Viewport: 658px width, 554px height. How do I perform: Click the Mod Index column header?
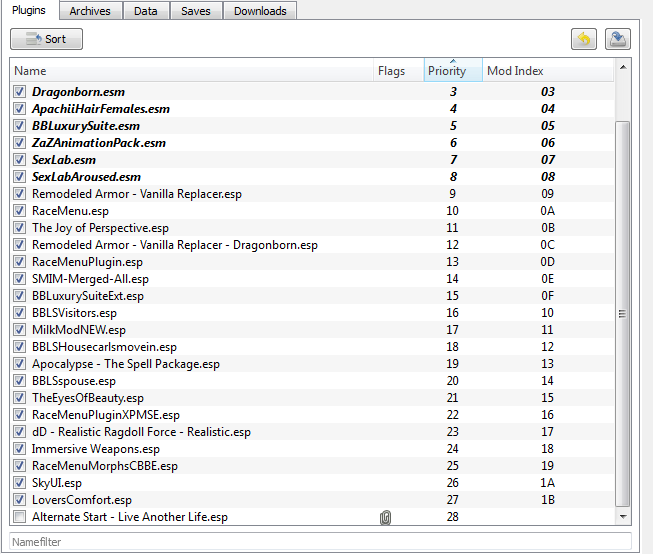point(548,71)
